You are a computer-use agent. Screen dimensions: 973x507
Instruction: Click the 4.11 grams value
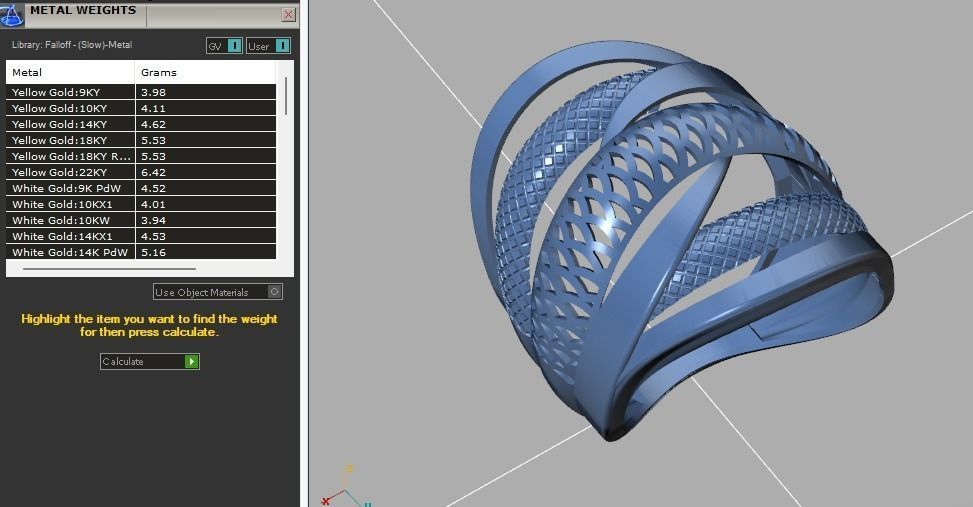pyautogui.click(x=153, y=108)
